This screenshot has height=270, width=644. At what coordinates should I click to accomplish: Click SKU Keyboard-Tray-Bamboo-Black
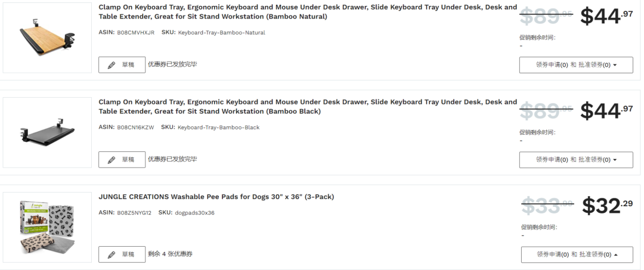pos(218,128)
